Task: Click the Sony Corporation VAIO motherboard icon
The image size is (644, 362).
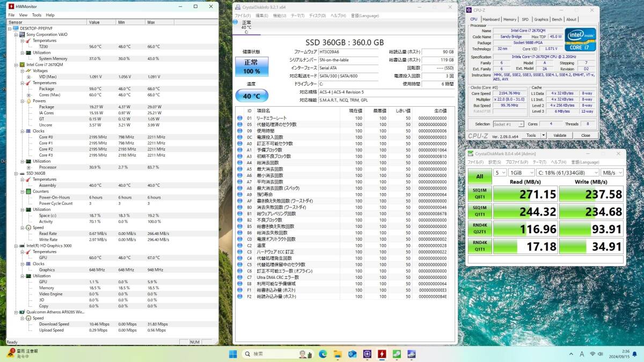Action: 22,34
